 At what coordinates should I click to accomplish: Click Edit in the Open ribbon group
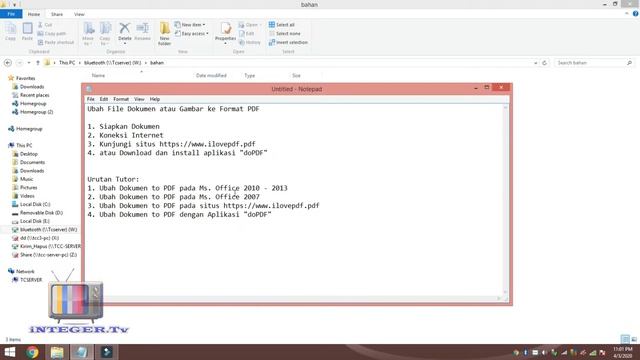(x=247, y=33)
